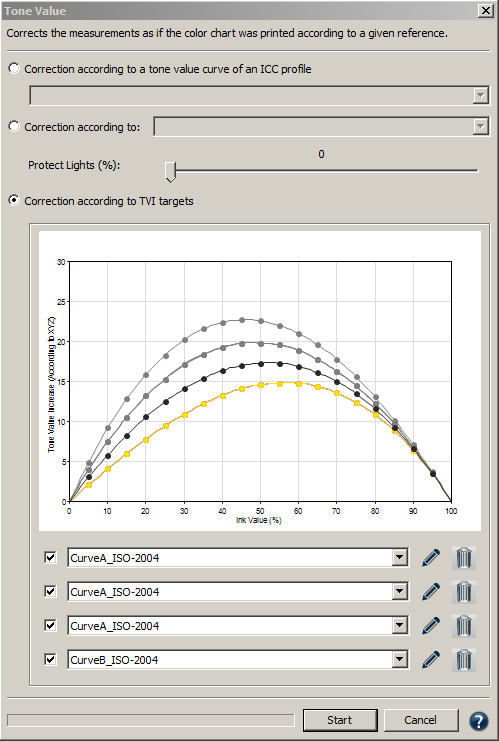Edit the CurveB_ISO-2004 curve with pencil icon
This screenshot has width=499, height=742.
point(431,660)
